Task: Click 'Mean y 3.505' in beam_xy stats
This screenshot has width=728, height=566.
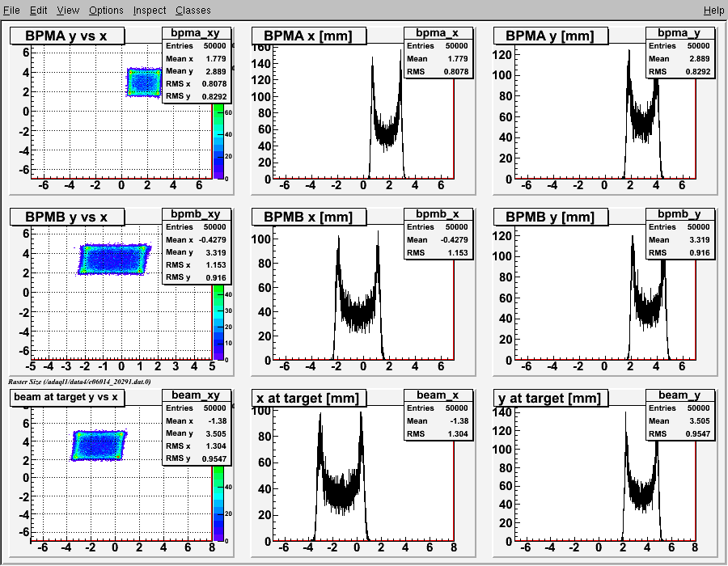Action: click(197, 433)
